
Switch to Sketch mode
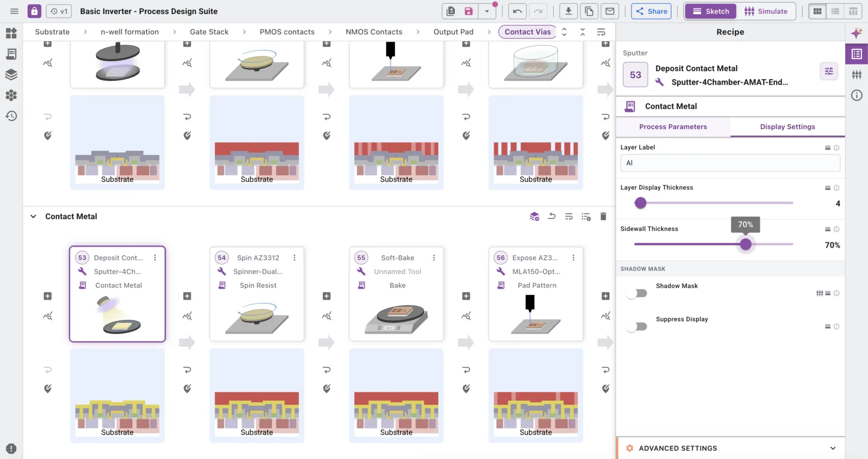pyautogui.click(x=711, y=11)
